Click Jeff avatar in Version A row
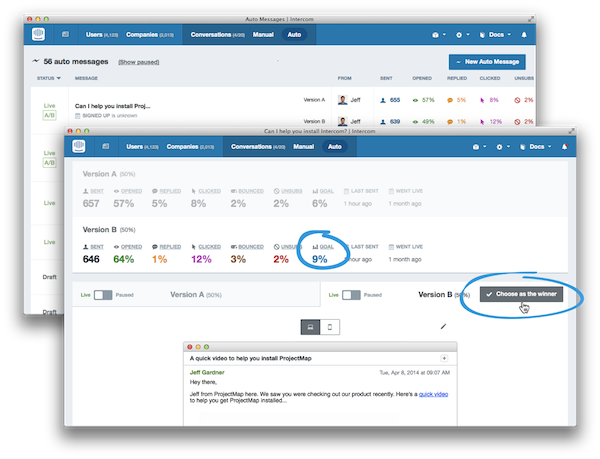This screenshot has width=600, height=459. click(342, 100)
